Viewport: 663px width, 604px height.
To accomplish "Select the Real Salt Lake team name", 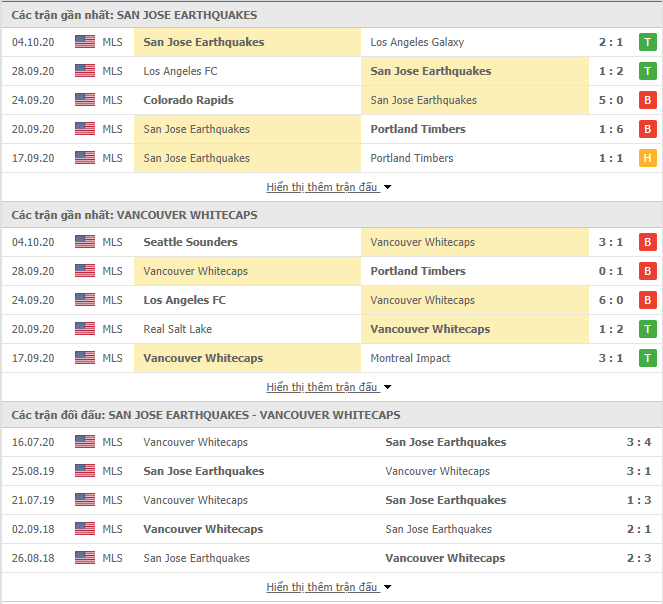I will (x=178, y=329).
